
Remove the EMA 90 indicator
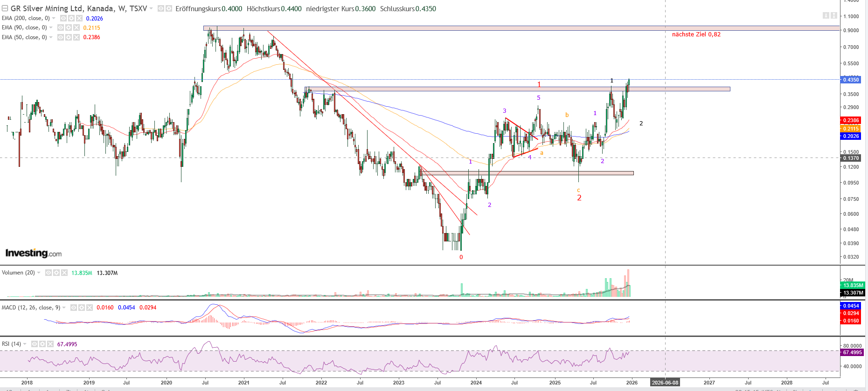(x=76, y=27)
